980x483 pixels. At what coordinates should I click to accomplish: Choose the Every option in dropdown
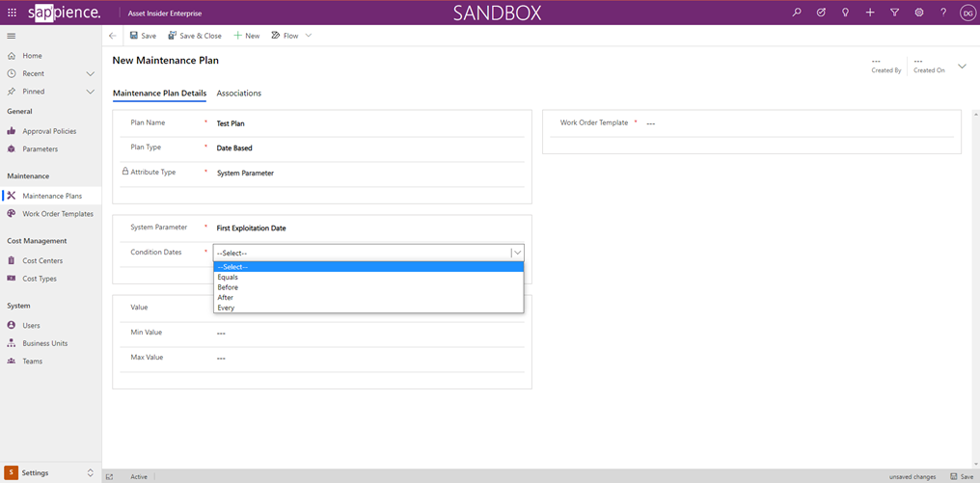(x=227, y=308)
